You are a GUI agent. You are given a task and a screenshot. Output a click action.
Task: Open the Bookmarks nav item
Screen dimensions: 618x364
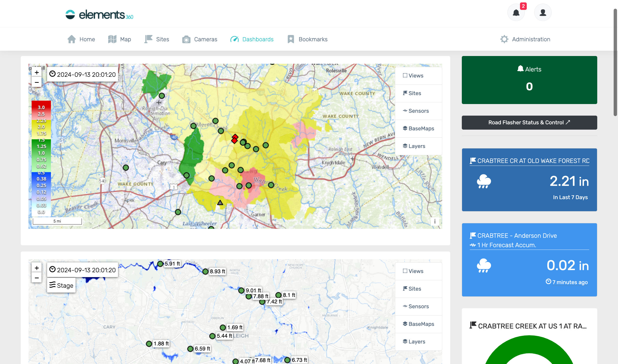pos(307,39)
